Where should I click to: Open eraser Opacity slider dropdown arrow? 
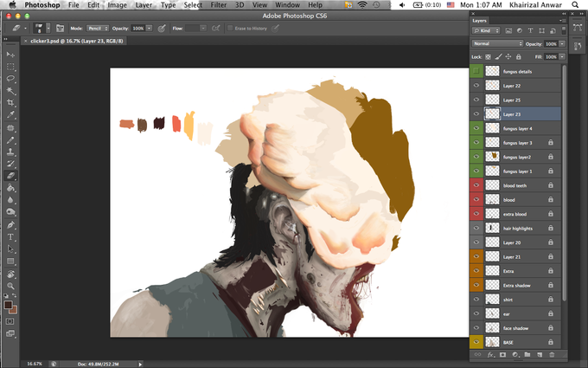point(150,29)
